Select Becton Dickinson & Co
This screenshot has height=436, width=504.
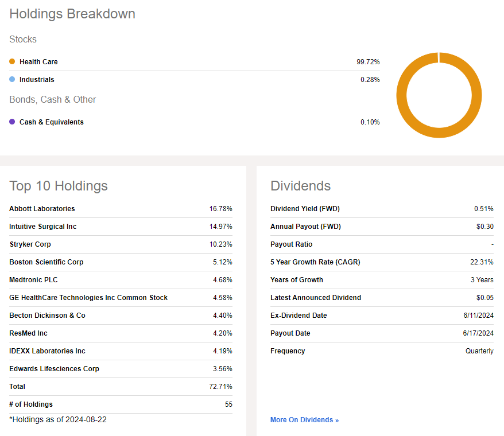(x=47, y=316)
